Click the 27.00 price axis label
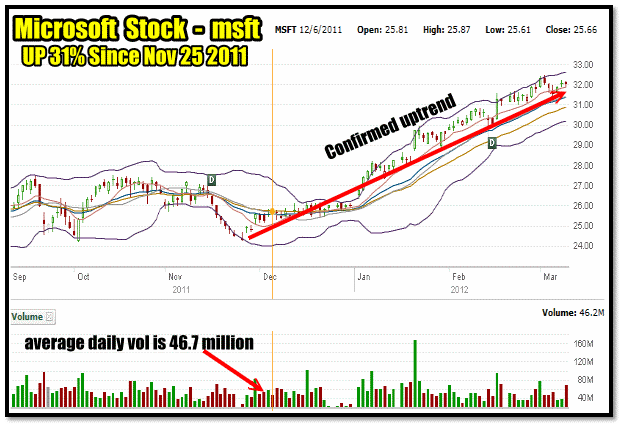The width and height of the screenshot is (624, 428). click(x=583, y=186)
